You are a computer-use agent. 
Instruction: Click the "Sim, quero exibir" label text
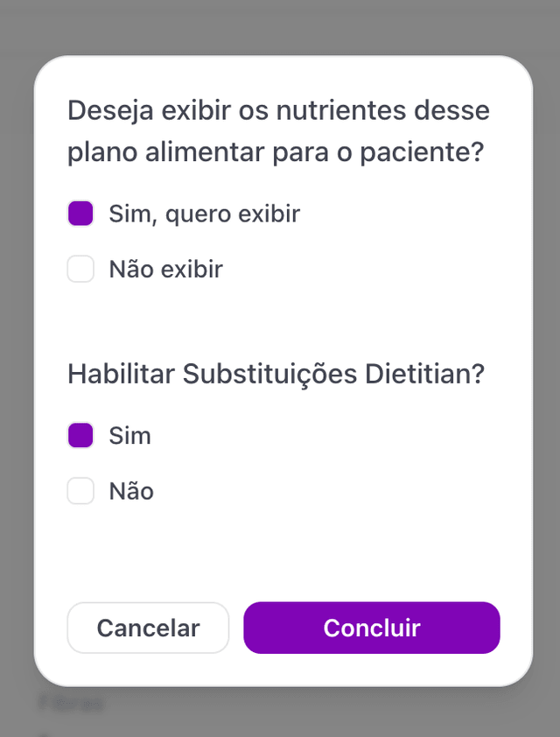click(x=204, y=213)
